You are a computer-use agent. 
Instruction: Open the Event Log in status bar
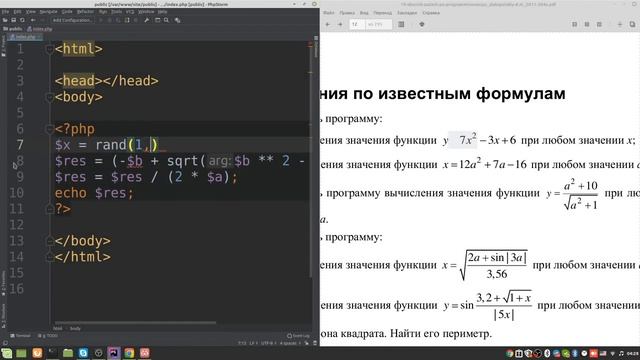(298, 336)
